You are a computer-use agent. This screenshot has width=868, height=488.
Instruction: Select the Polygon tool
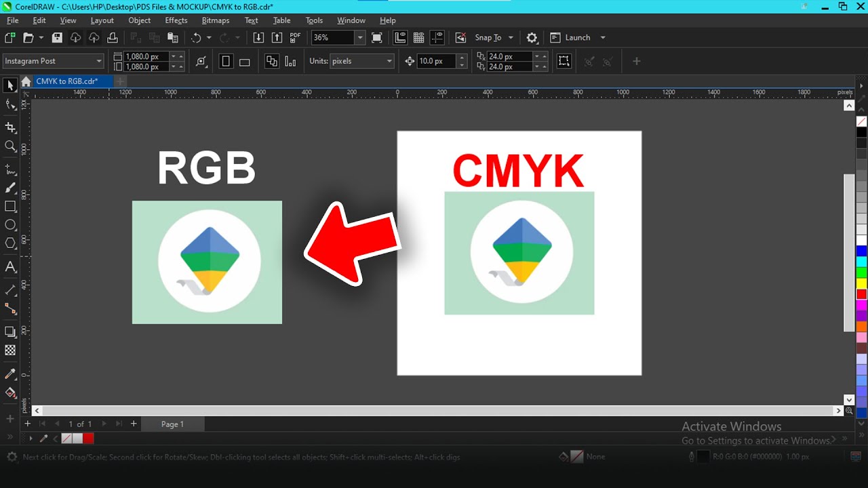pyautogui.click(x=9, y=243)
